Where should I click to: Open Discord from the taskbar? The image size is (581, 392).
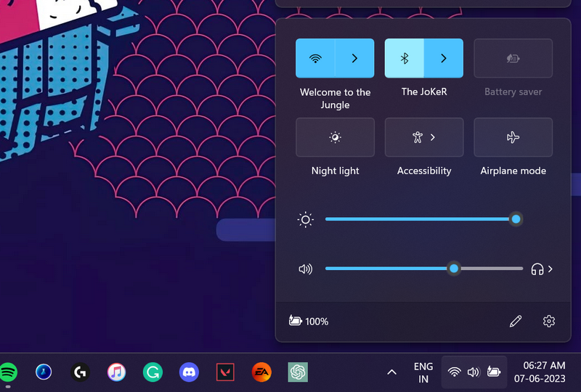pos(189,372)
